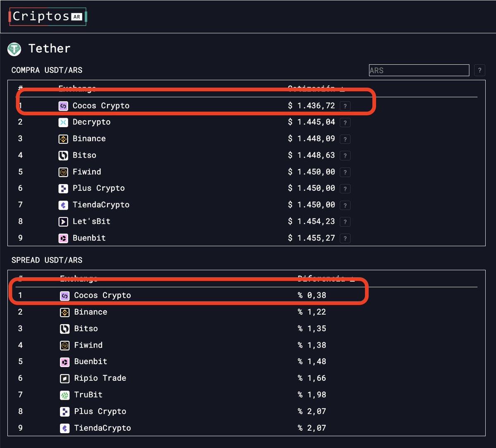Click the ARS amount input field
496x448 pixels.
point(419,70)
